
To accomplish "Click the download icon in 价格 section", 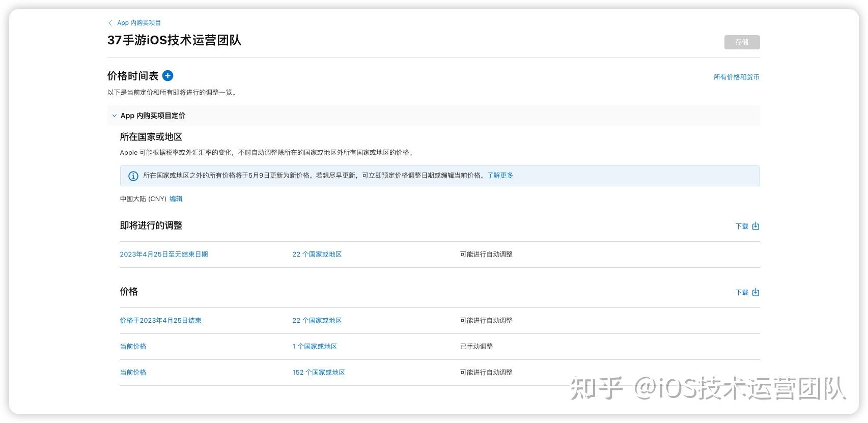I will [x=755, y=292].
